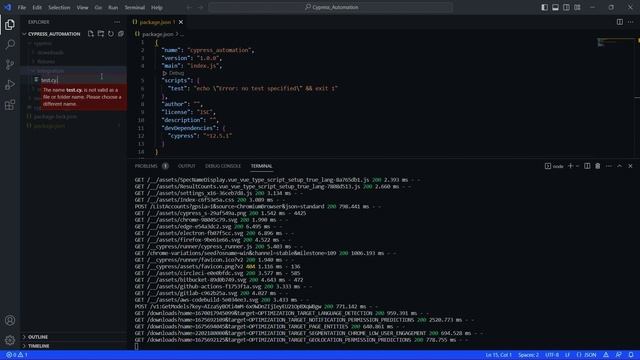The width and height of the screenshot is (640, 360).
Task: Switch to the Problems tab
Action: point(146,166)
